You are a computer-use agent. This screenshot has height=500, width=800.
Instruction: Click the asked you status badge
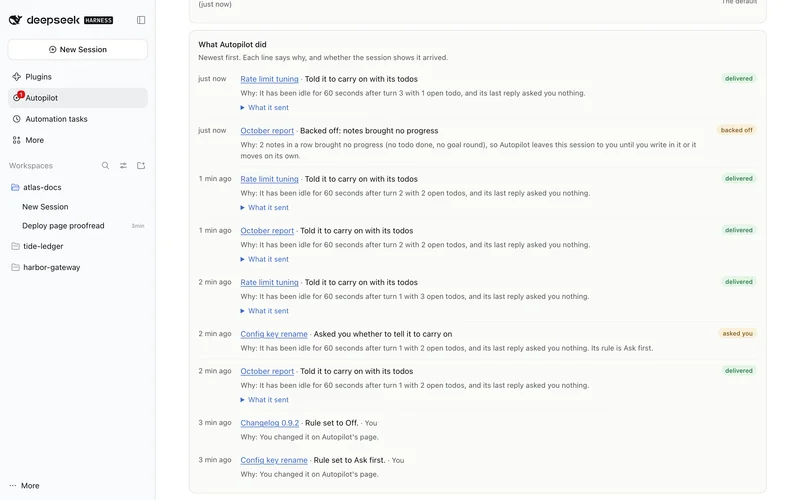737,333
